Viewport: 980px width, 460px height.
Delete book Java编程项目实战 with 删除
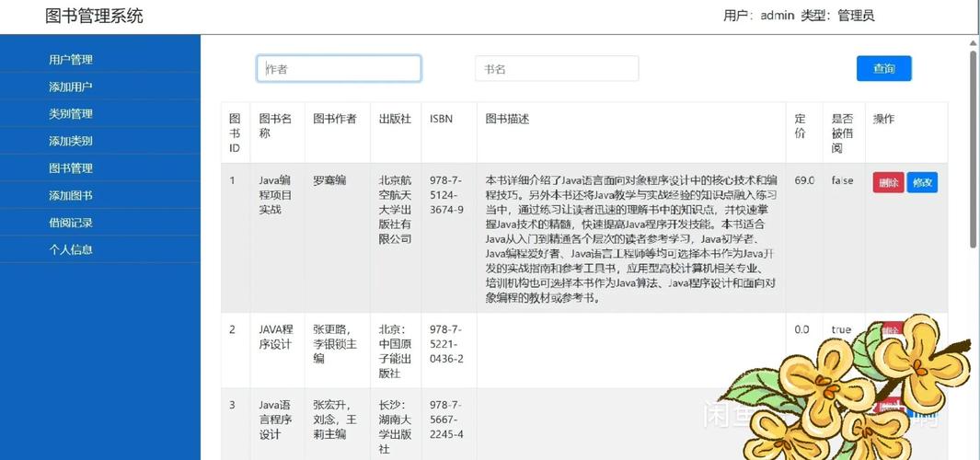tap(888, 182)
